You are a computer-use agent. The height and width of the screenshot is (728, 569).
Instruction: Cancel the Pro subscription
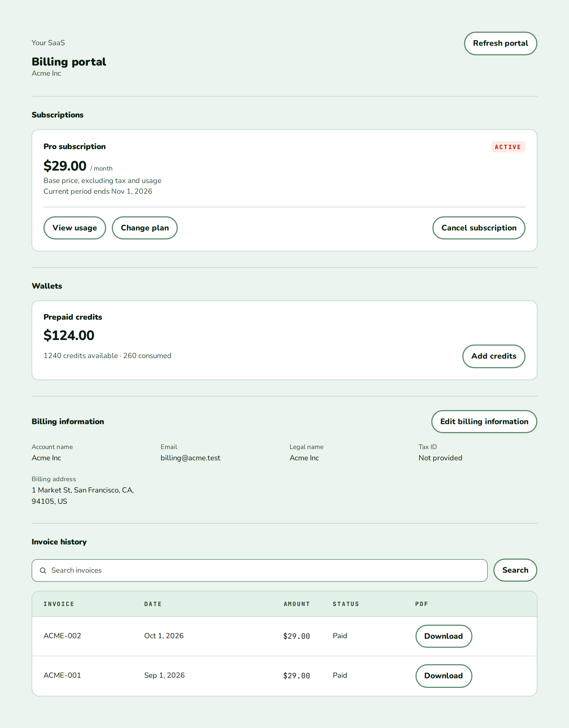[479, 228]
